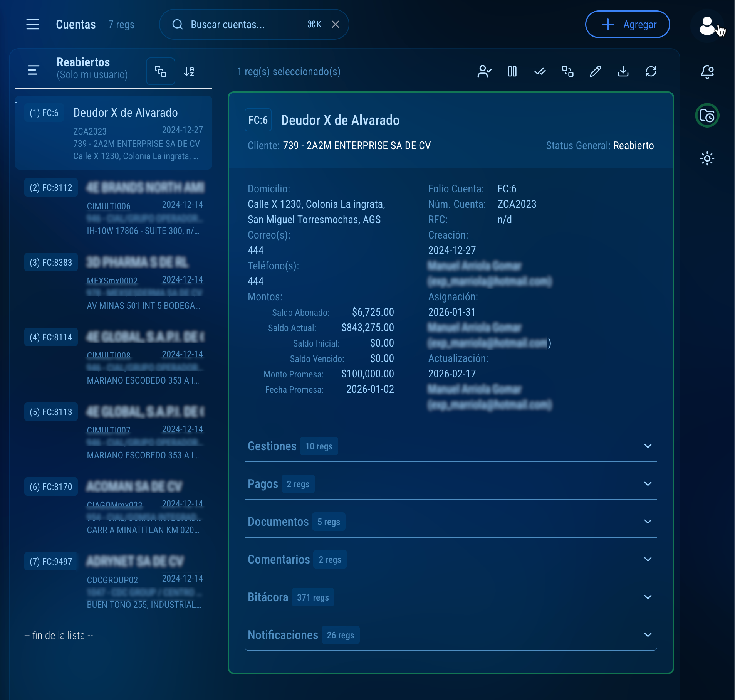Open the main hamburger menu
Viewport: 735px width, 700px height.
[33, 24]
